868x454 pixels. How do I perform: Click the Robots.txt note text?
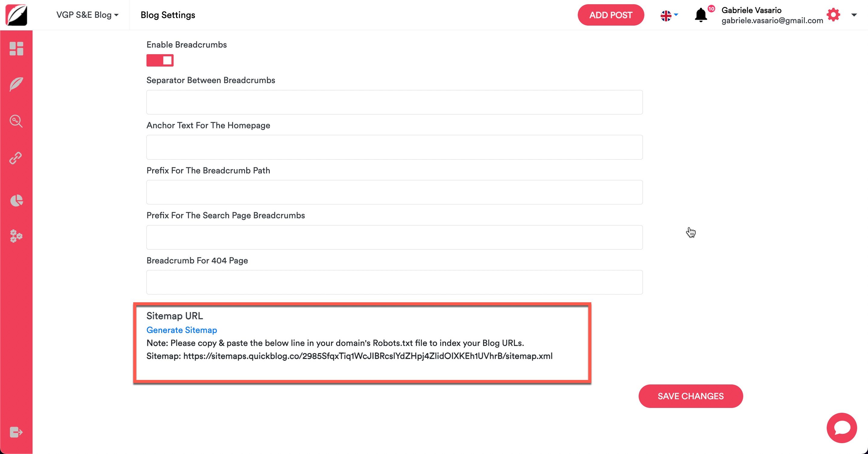click(335, 343)
